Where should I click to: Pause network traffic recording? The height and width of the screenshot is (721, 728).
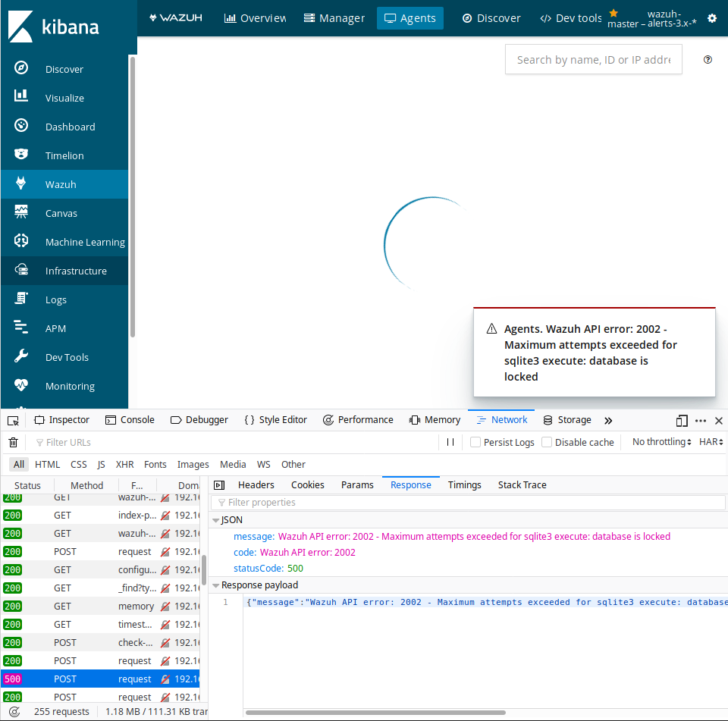(450, 441)
